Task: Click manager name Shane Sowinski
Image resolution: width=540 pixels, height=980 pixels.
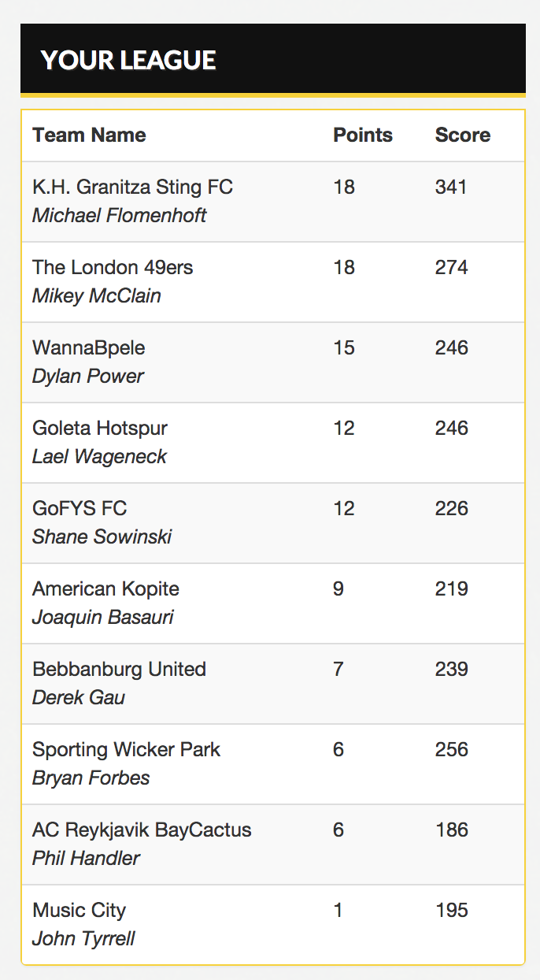Action: pyautogui.click(x=102, y=536)
